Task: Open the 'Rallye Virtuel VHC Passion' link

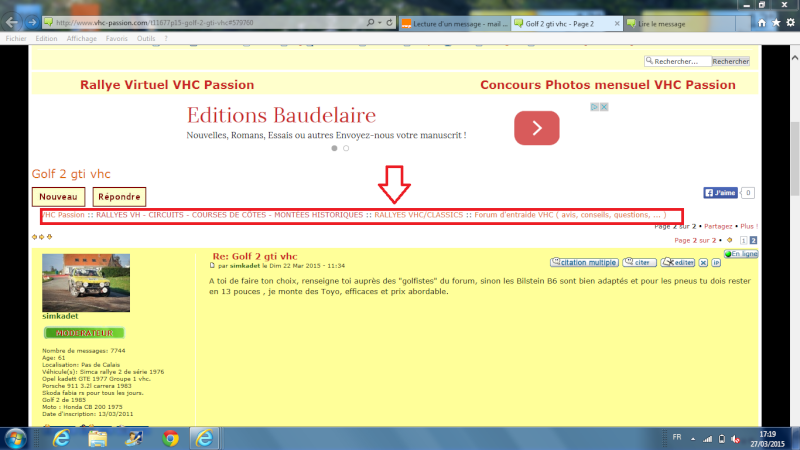Action: (x=167, y=85)
